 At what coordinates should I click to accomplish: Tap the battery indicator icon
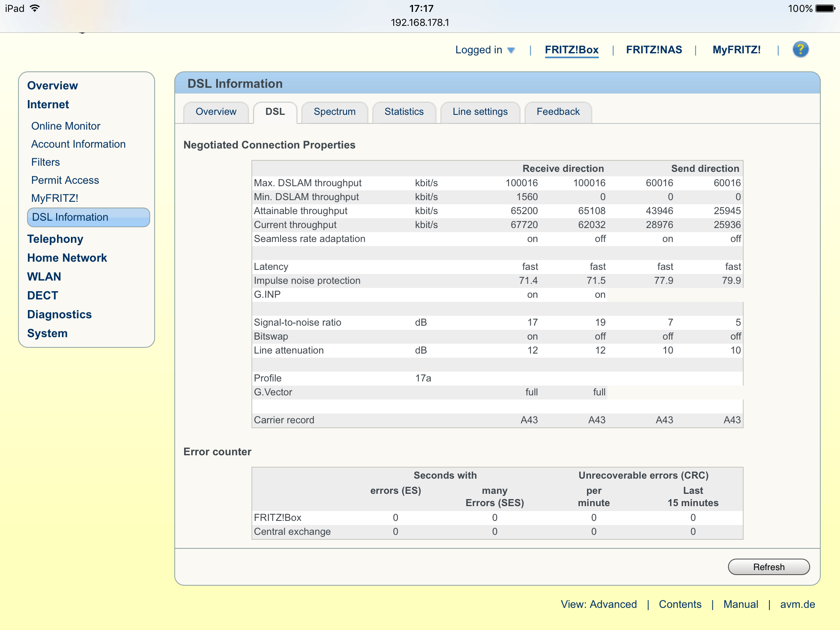tap(824, 8)
